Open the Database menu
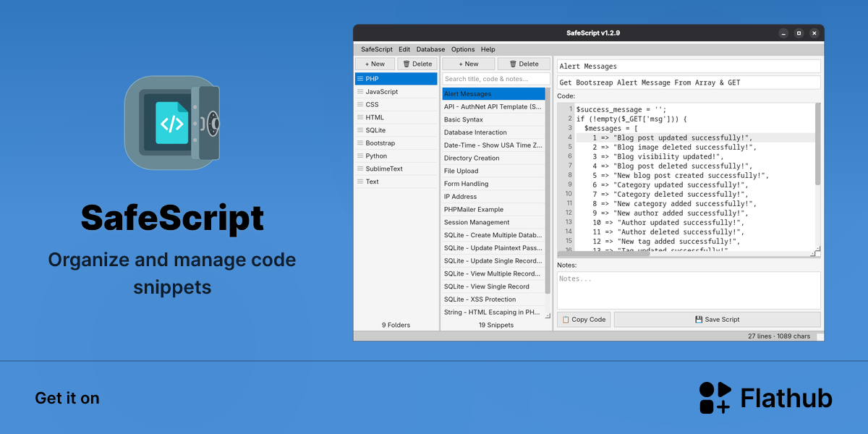 (430, 49)
